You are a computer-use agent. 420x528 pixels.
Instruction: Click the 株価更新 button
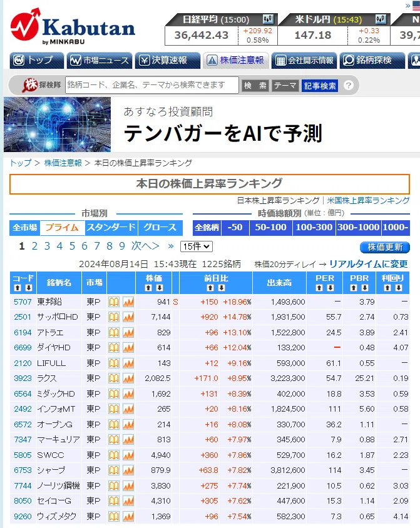(x=385, y=248)
